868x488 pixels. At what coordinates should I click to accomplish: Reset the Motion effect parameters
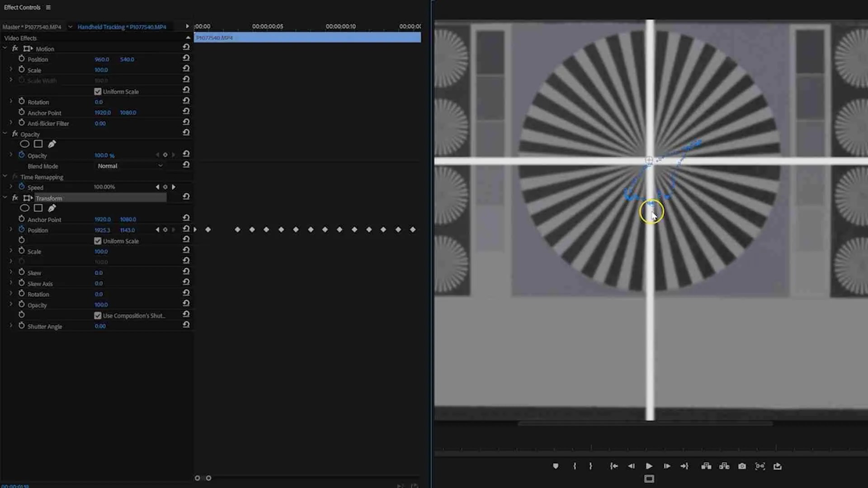pos(186,47)
